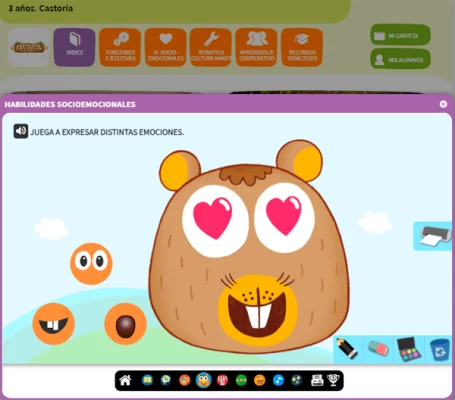
Task: Open the color palette tool
Action: (409, 349)
